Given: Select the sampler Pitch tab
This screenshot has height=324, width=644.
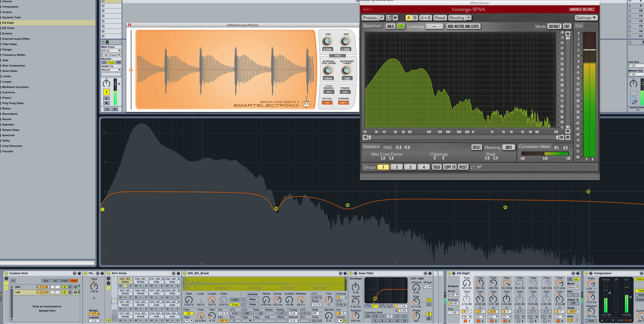Looking at the screenshot, I should (x=252, y=304).
